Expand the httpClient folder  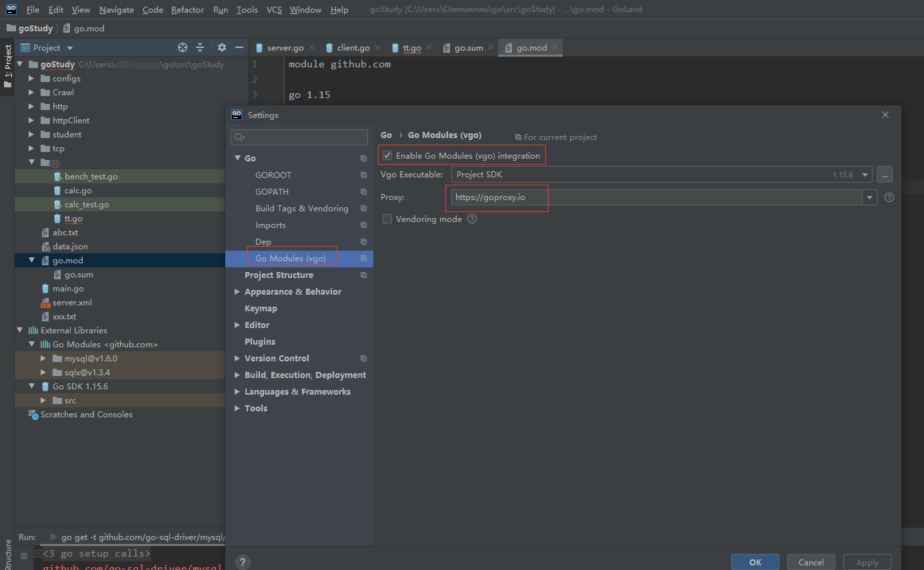(x=31, y=121)
